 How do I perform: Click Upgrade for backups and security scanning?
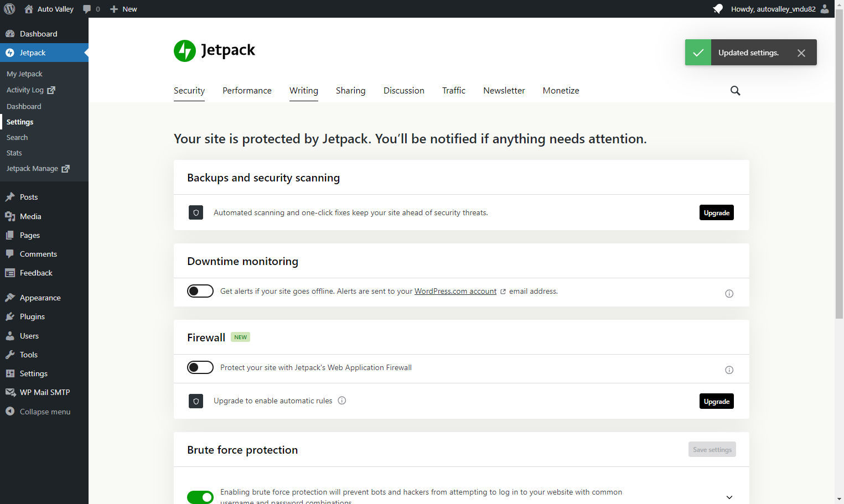717,213
